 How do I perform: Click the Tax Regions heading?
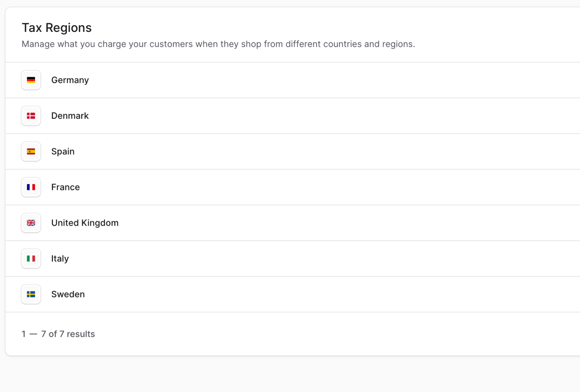point(57,28)
